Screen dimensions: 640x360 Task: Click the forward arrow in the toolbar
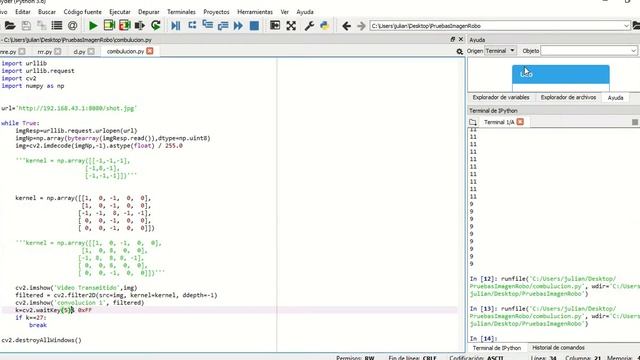[361, 26]
